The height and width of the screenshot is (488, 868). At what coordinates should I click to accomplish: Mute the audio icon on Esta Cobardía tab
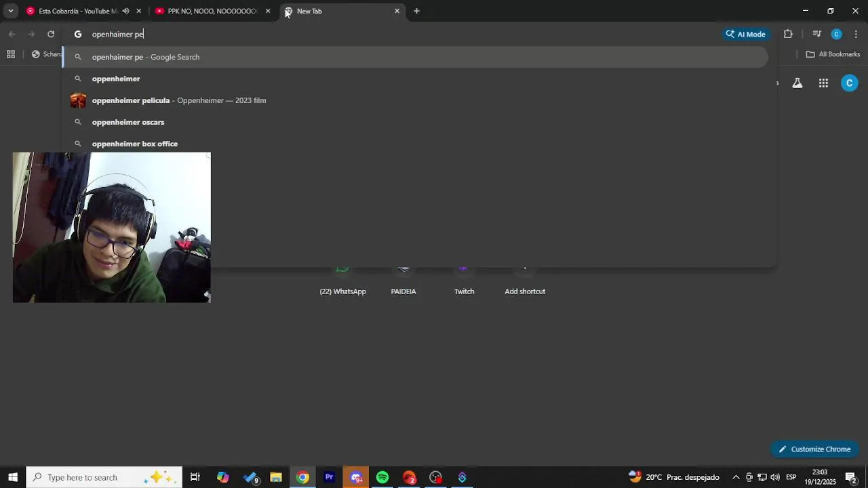click(x=125, y=11)
